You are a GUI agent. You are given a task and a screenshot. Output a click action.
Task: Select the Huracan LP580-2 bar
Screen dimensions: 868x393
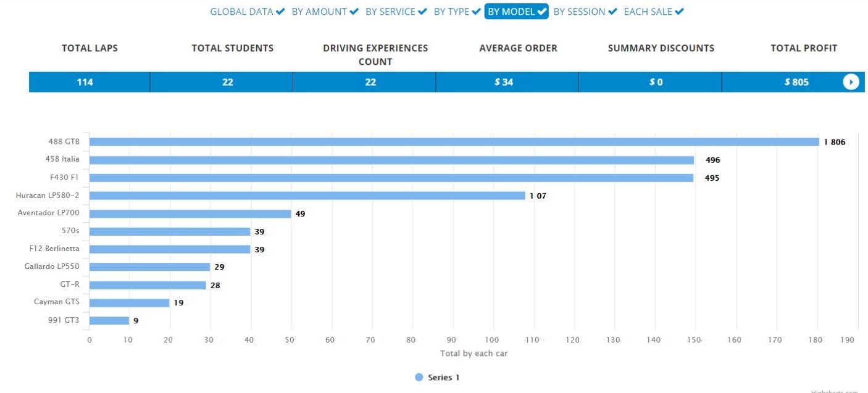click(307, 196)
